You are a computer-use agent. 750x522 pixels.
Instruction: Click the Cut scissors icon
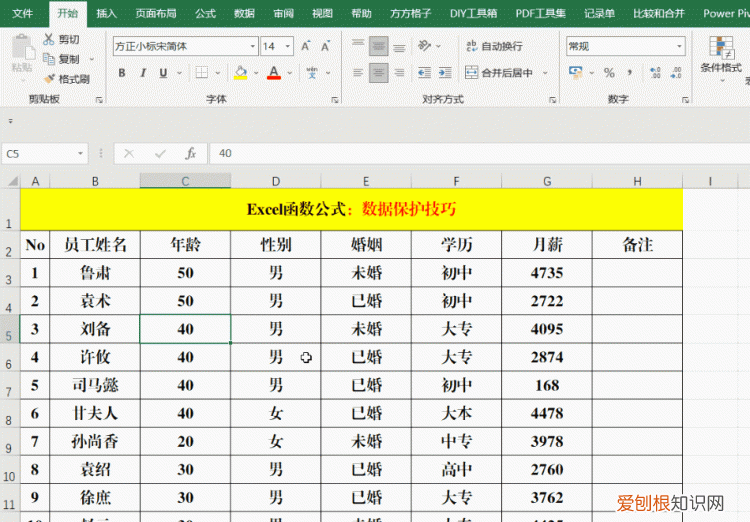click(x=48, y=39)
